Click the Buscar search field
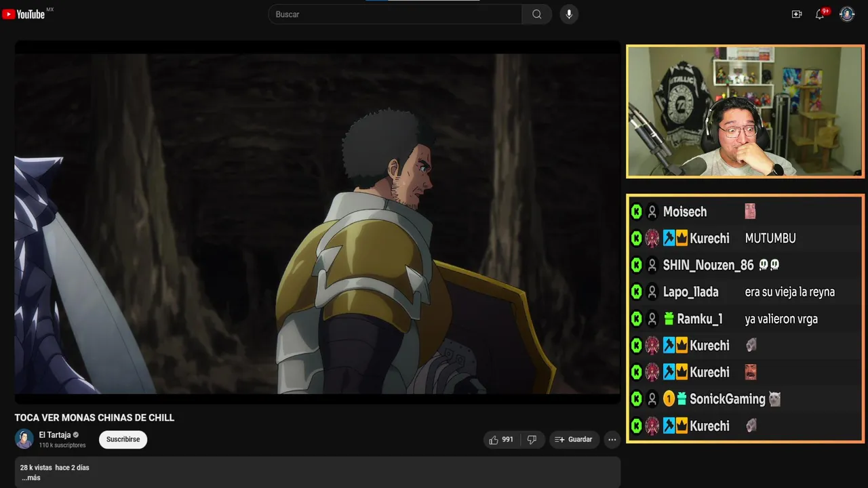Screen dimensions: 868x488 [395, 14]
